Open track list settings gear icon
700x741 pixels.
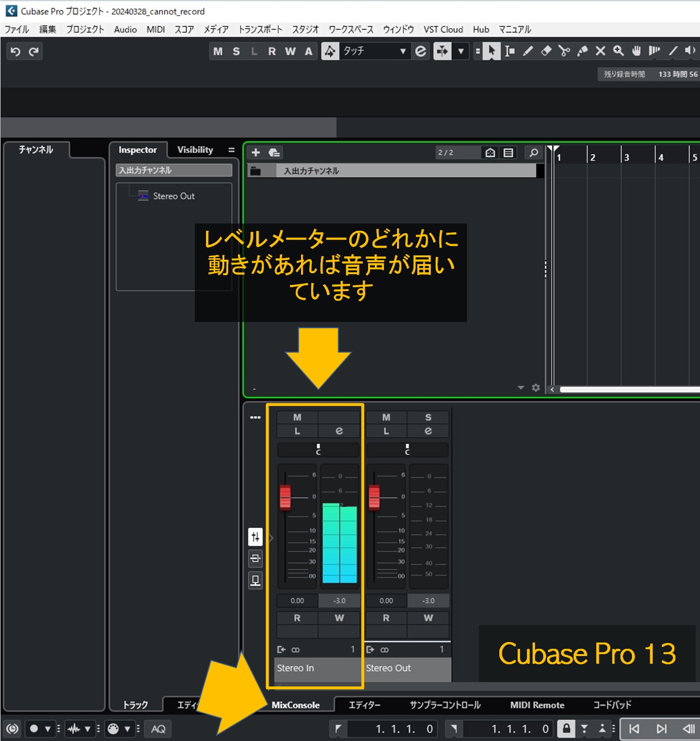[x=535, y=388]
